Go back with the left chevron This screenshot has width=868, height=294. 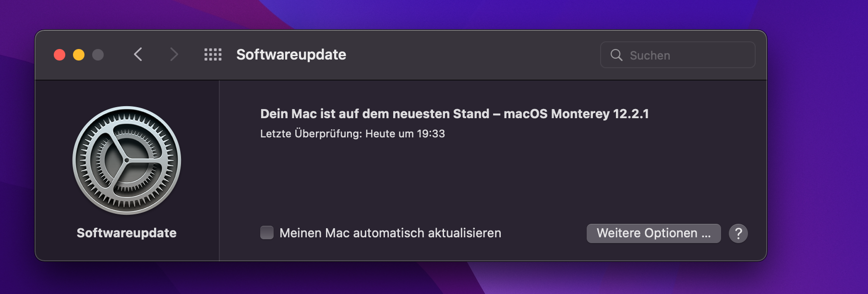(x=138, y=55)
